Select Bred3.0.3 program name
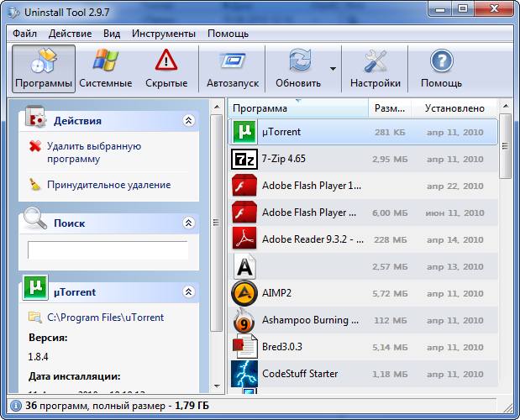 click(x=282, y=347)
